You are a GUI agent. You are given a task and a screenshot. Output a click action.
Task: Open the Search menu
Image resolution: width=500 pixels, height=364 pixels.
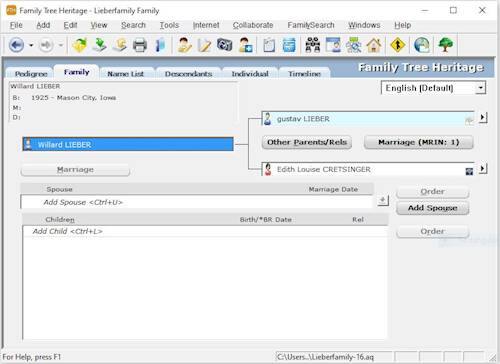click(x=133, y=25)
